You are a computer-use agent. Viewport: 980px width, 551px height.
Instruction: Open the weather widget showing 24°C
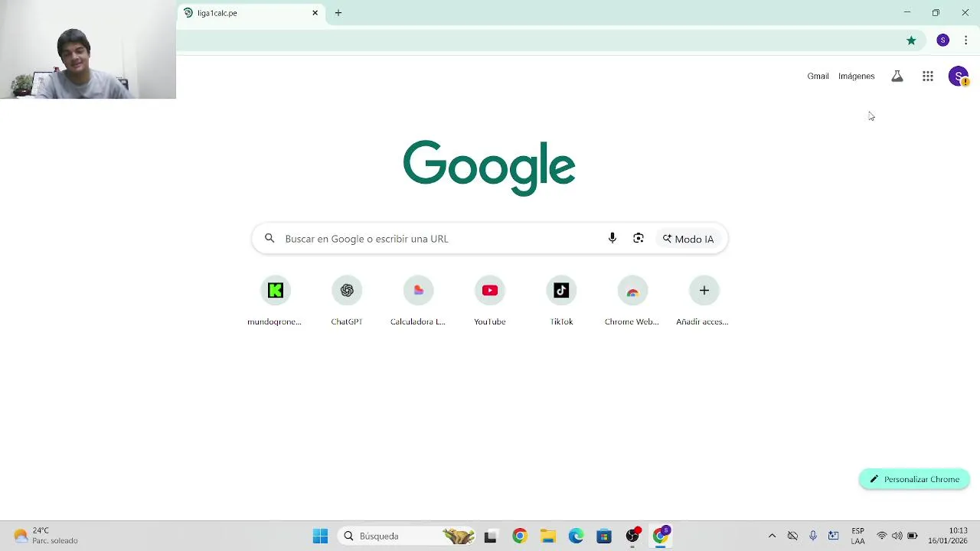pos(46,536)
